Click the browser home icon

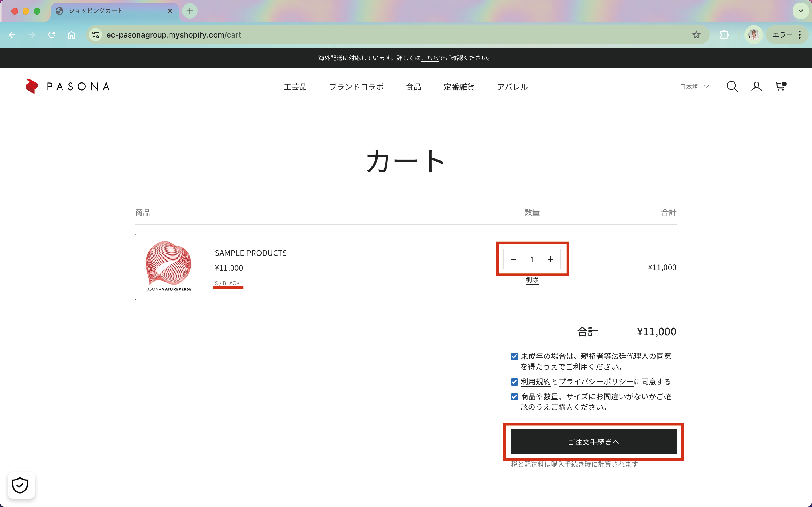[72, 35]
